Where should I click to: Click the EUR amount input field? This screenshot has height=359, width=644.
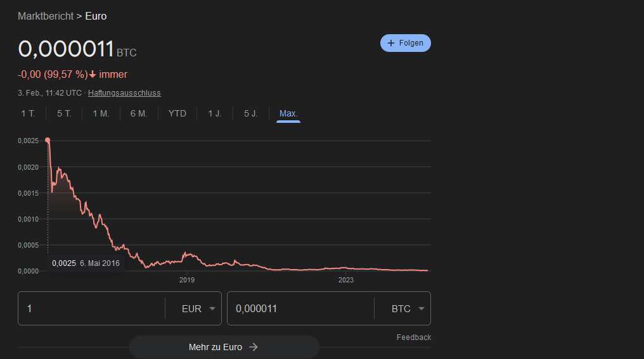point(92,309)
